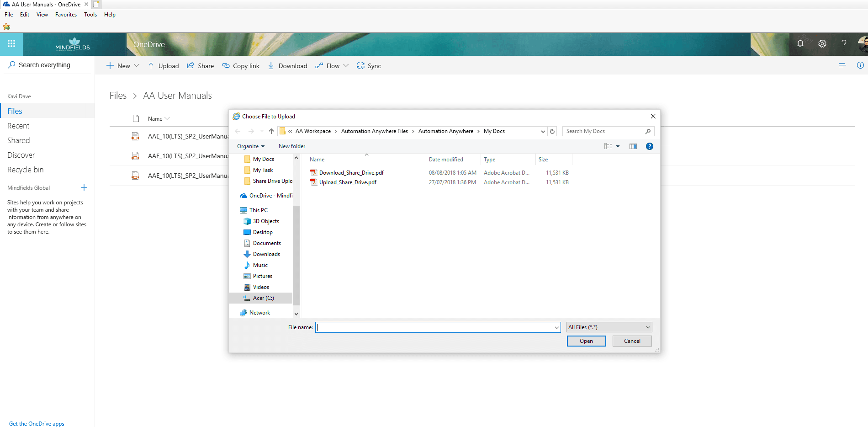This screenshot has width=868, height=427.
Task: Expand the view options dropdown arrow in dialog
Action: (618, 146)
